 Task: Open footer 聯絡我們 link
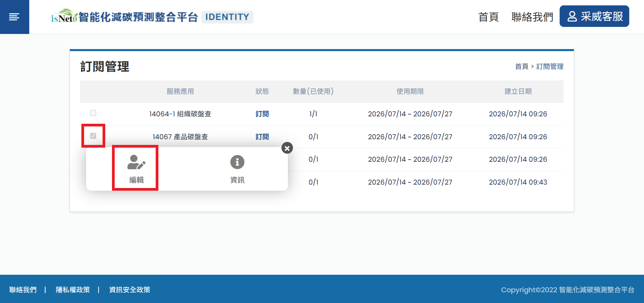[23, 290]
